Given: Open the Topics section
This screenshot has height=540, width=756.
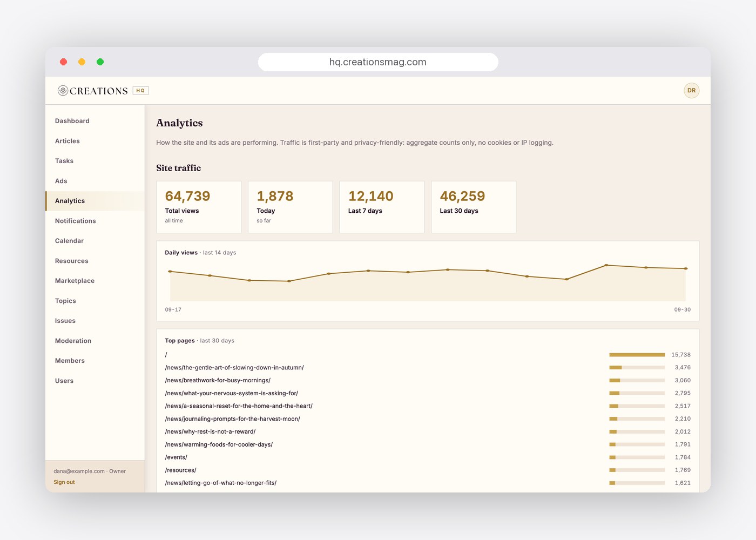Looking at the screenshot, I should [x=95, y=301].
